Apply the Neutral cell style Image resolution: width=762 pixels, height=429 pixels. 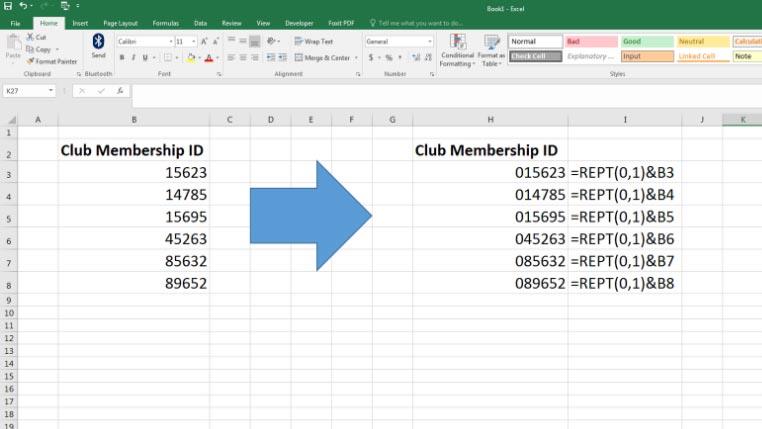click(x=703, y=41)
